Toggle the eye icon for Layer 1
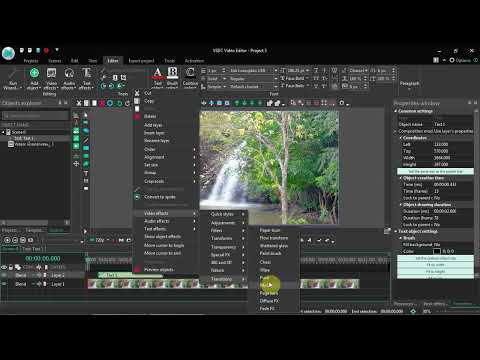 4,284
